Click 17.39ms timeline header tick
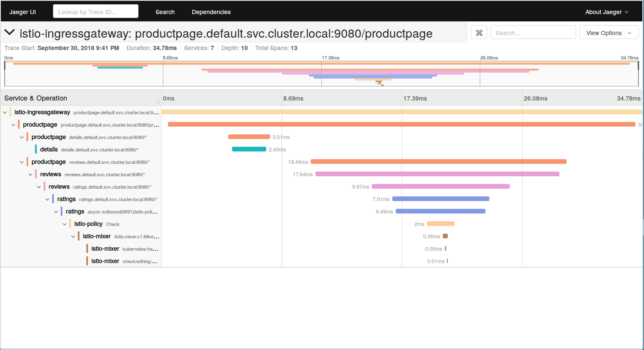Image resolution: width=644 pixels, height=350 pixels. click(x=415, y=98)
